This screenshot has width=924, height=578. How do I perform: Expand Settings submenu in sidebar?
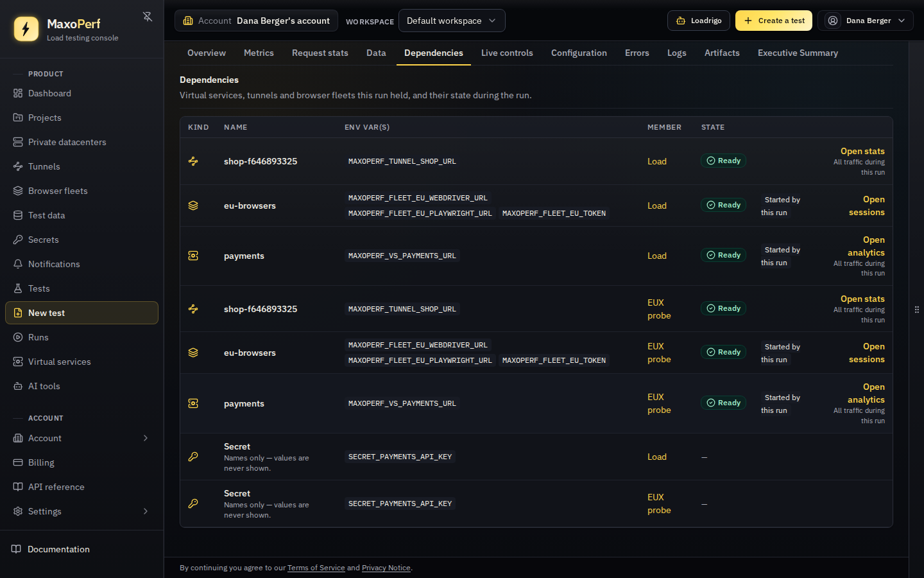coord(146,511)
